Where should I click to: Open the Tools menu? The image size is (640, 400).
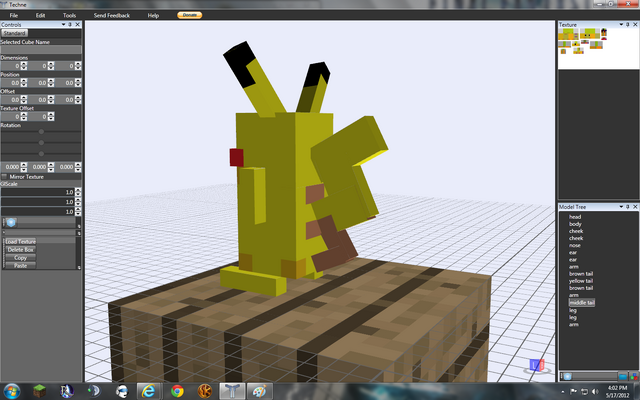point(69,16)
